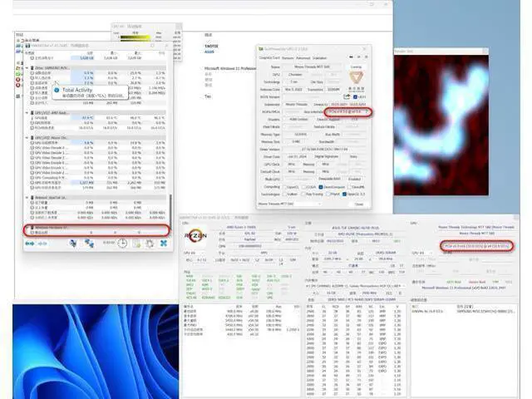Viewport: 532px width, 399px height.
Task: Toggle the UEFI checkbox in GPU-Z
Action: click(355, 97)
